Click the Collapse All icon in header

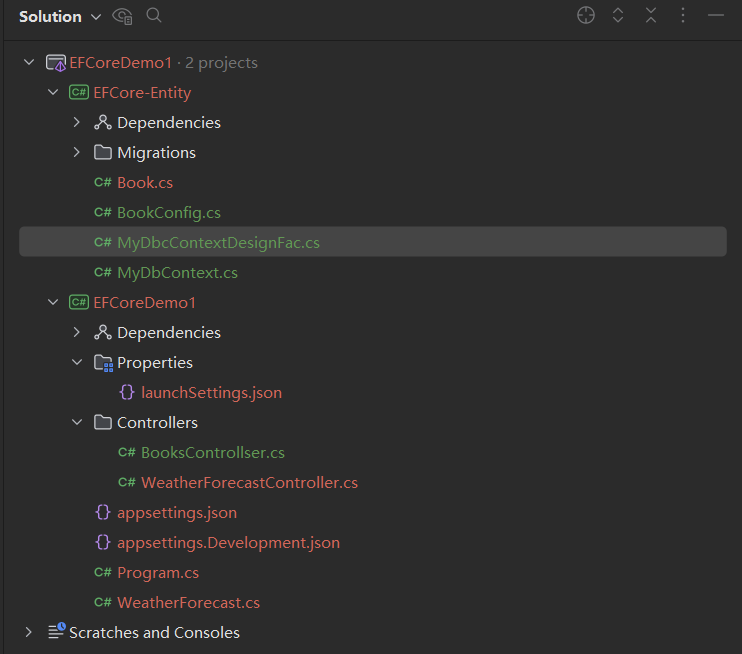(651, 15)
